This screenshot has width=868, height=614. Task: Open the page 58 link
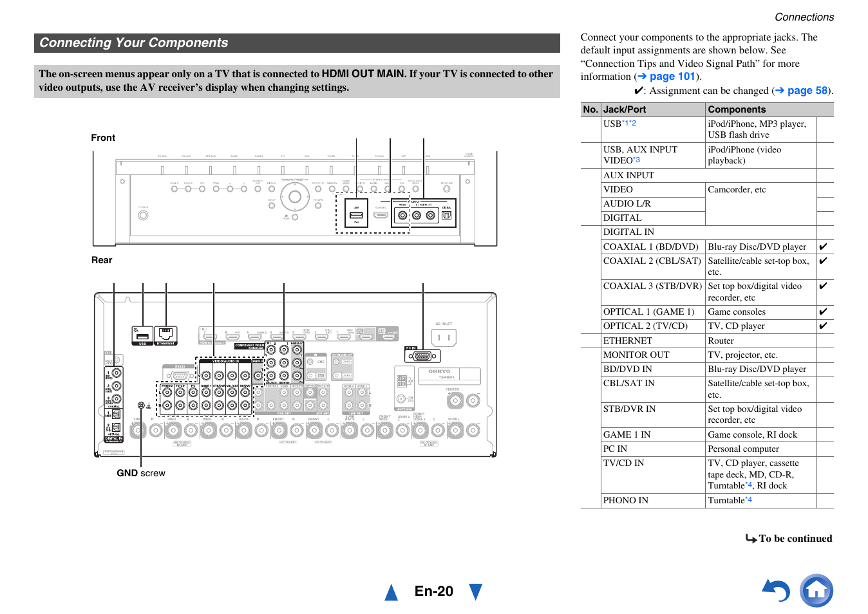802,90
